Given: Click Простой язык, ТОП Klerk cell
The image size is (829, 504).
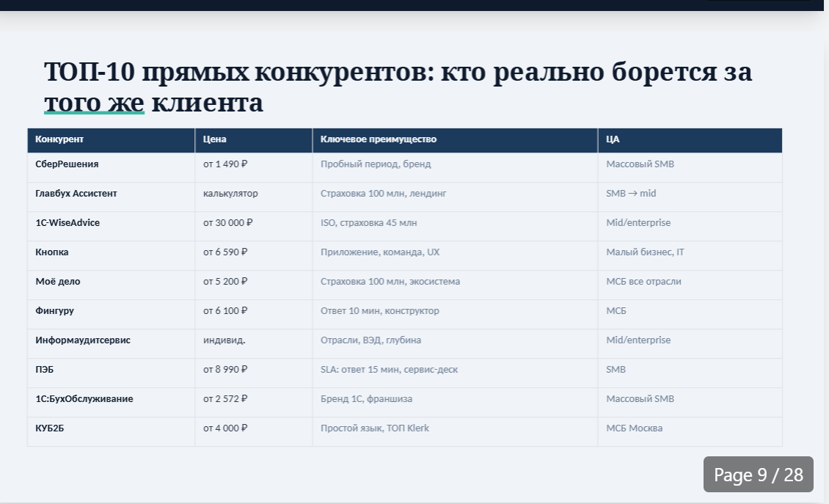Looking at the screenshot, I should 455,431.
